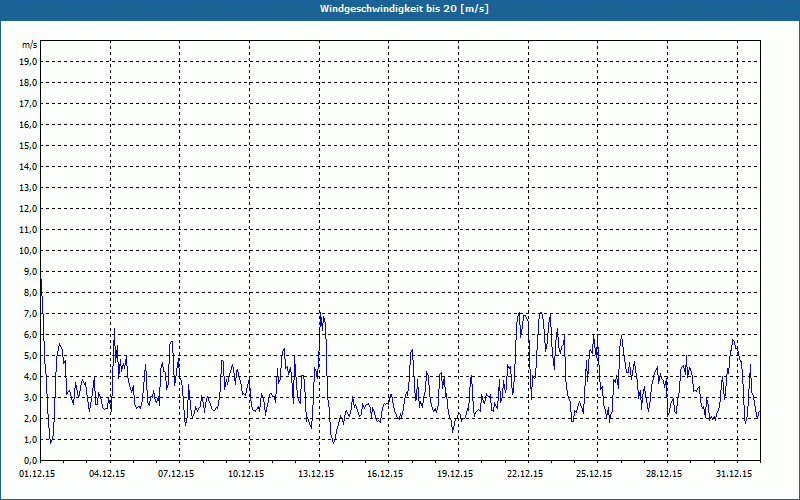
Task: Click the date label 22.12.15
Action: pyautogui.click(x=525, y=474)
